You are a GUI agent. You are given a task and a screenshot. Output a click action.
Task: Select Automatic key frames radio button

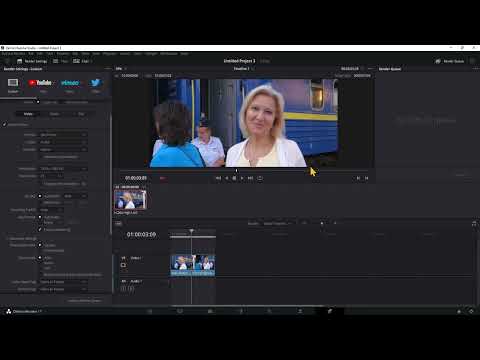click(x=40, y=217)
